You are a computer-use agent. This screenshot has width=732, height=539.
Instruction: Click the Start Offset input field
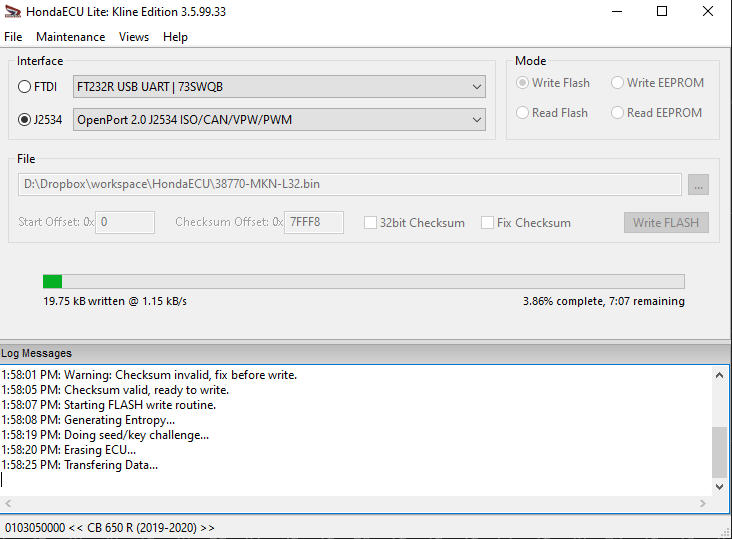point(125,222)
